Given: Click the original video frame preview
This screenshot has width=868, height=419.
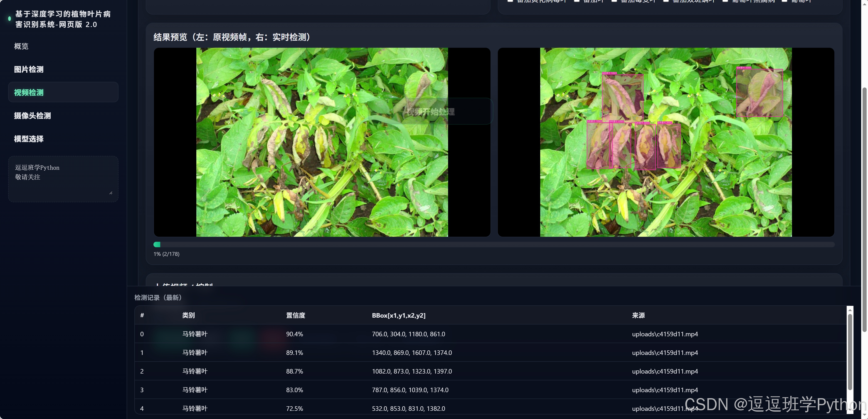Looking at the screenshot, I should coord(322,142).
